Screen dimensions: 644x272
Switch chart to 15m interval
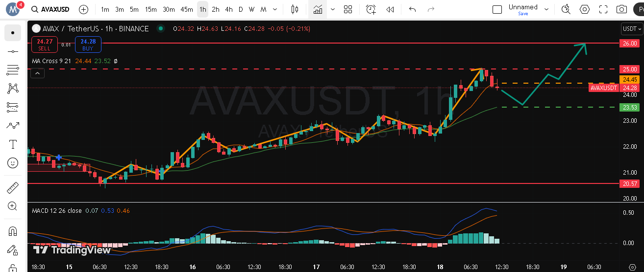tap(151, 9)
